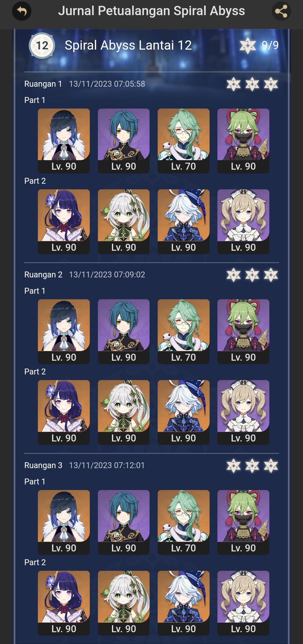The height and width of the screenshot is (644, 303).
Task: Tap Jurnal Petualangan Spiral Abyss header title
Action: point(151,11)
